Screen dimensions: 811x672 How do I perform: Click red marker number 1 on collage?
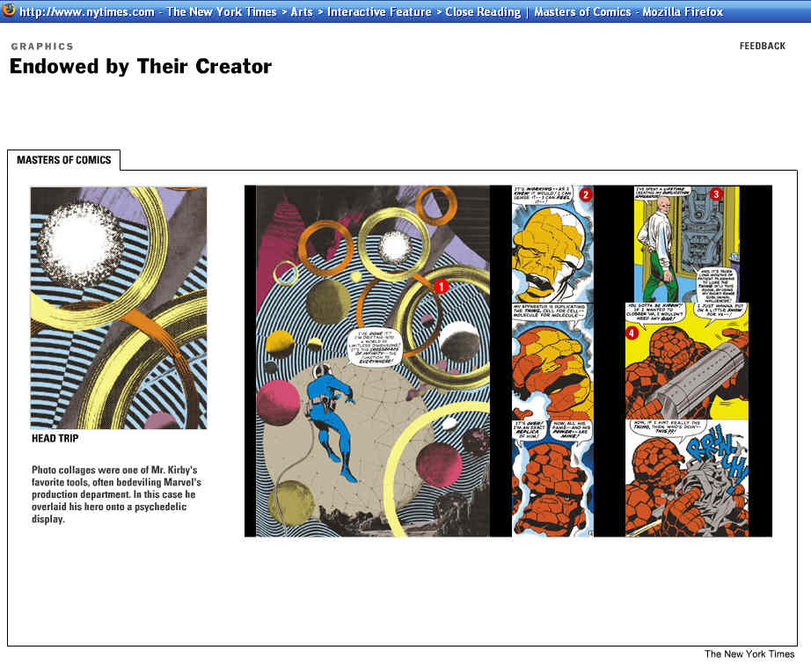[x=441, y=286]
